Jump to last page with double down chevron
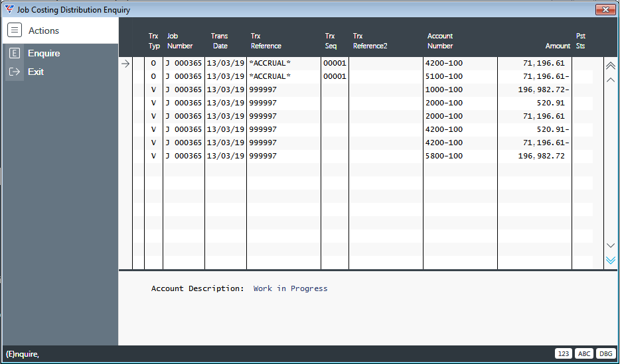 click(611, 260)
